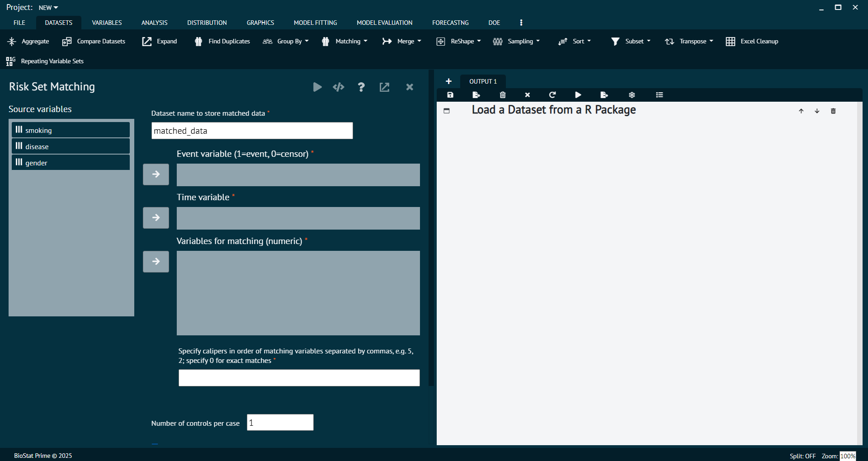Click the Find Duplicates button
The height and width of the screenshot is (461, 868).
(x=223, y=41)
